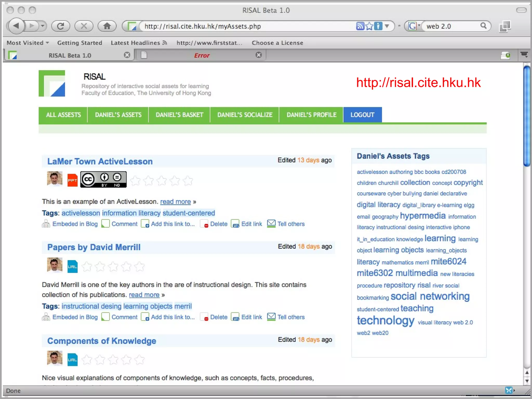532x399 pixels.
Task: Click the RISAL logo in the header
Action: [x=52, y=83]
